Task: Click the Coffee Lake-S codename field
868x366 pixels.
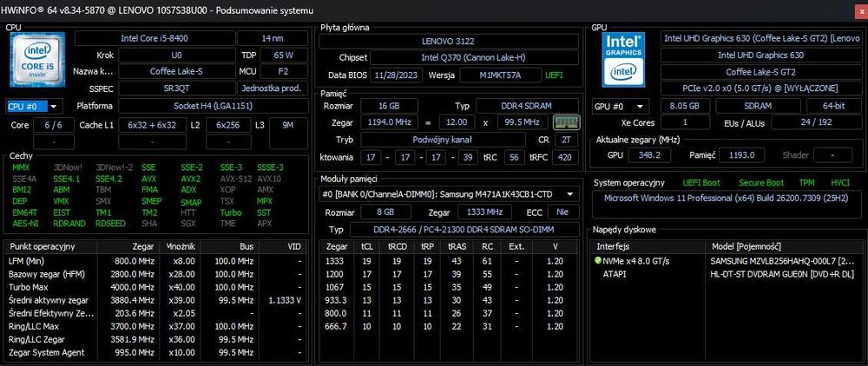Action: coord(177,71)
